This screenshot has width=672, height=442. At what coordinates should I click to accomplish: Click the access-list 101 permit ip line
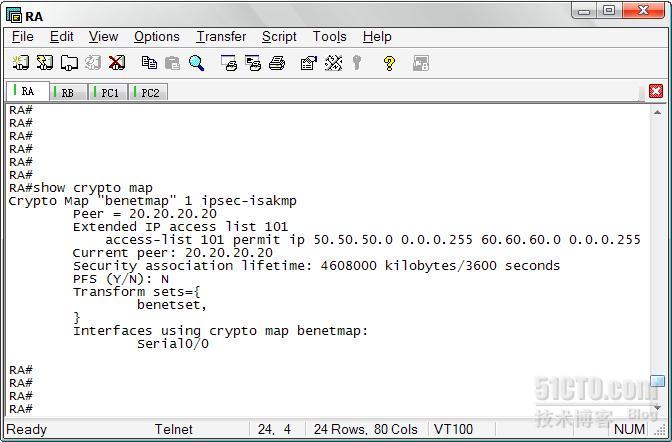click(x=373, y=240)
